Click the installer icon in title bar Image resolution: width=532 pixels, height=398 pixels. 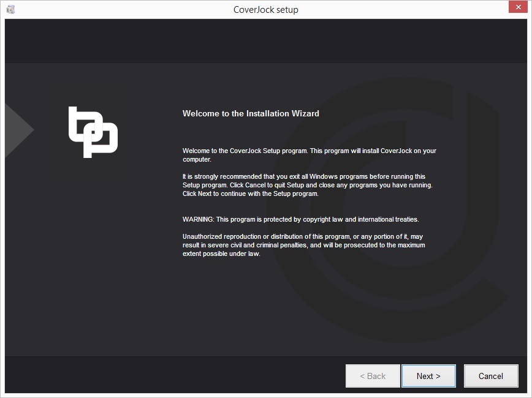[x=11, y=9]
